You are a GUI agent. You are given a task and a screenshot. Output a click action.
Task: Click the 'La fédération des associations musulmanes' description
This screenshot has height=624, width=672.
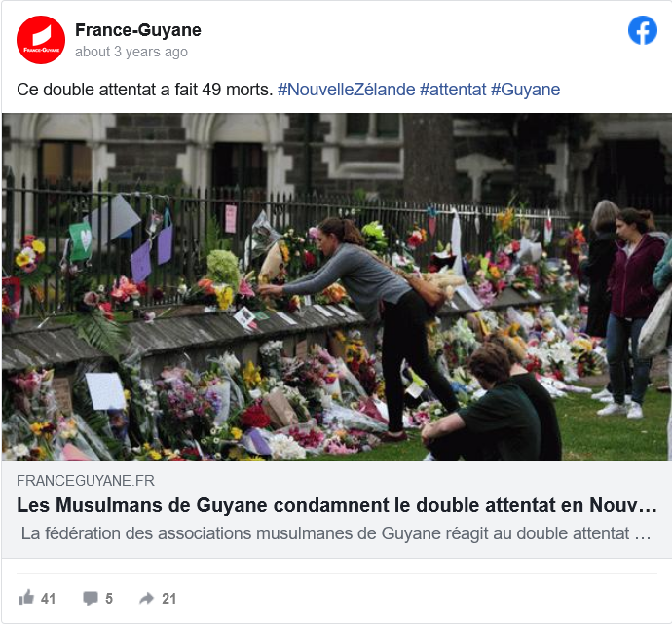pos(336,533)
